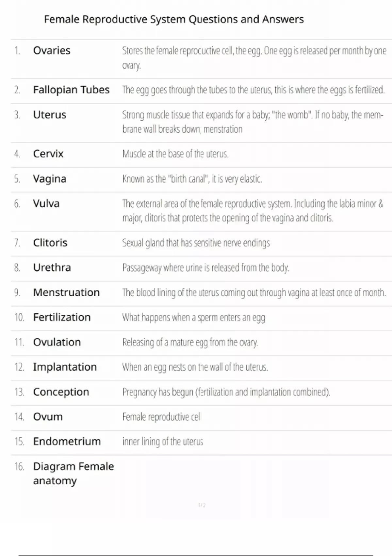Click the "Cervix" term
392x556 pixels.
(x=48, y=154)
